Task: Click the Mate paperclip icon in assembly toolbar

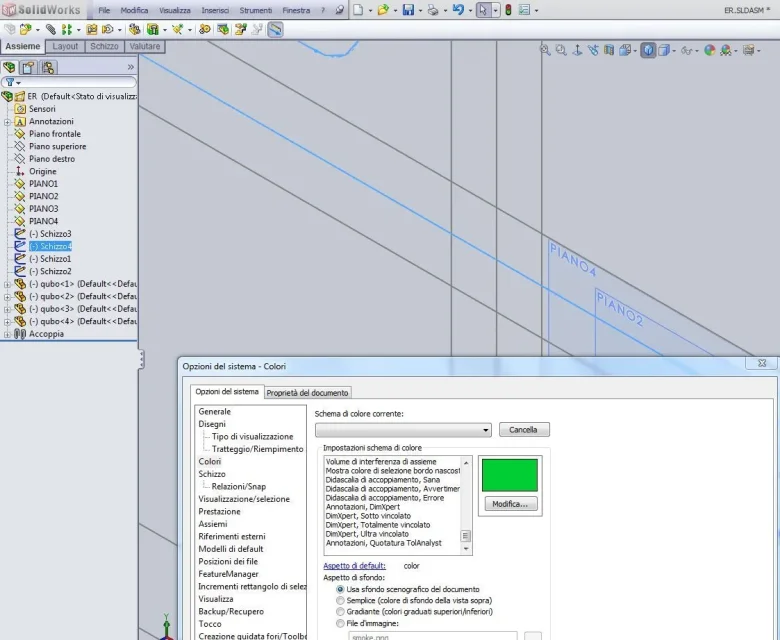Action: click(x=50, y=30)
